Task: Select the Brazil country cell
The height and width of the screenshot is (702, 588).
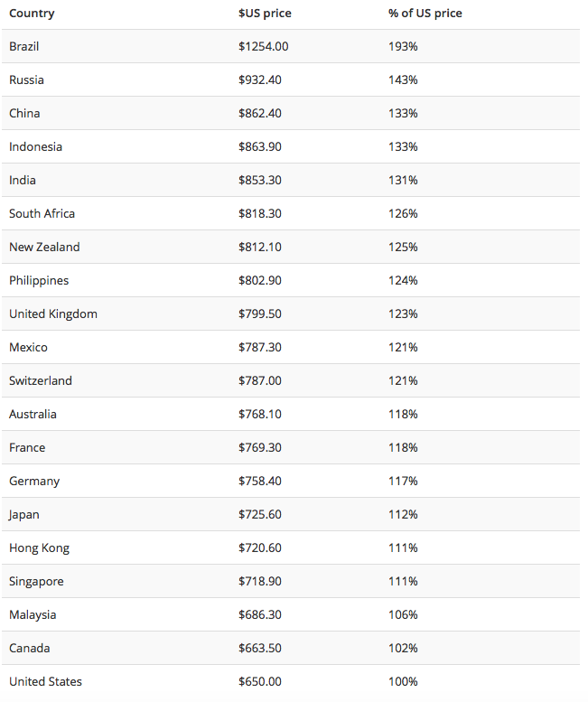Action: coord(24,46)
